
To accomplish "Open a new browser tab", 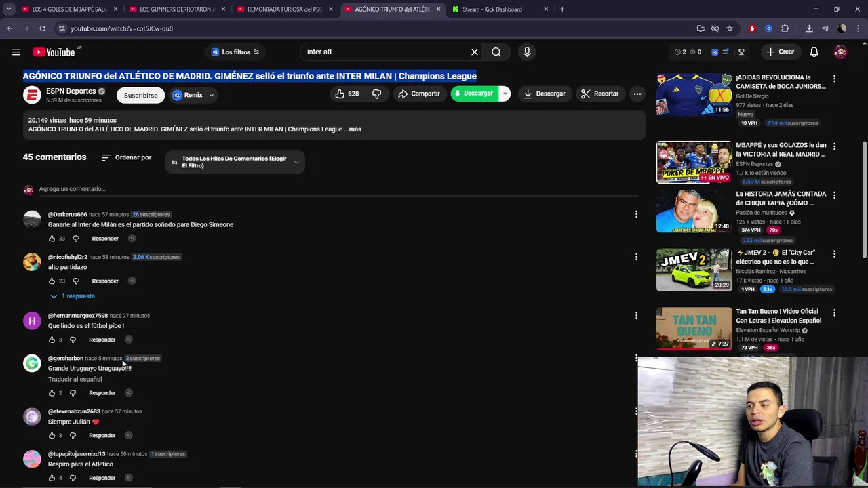I will (562, 9).
